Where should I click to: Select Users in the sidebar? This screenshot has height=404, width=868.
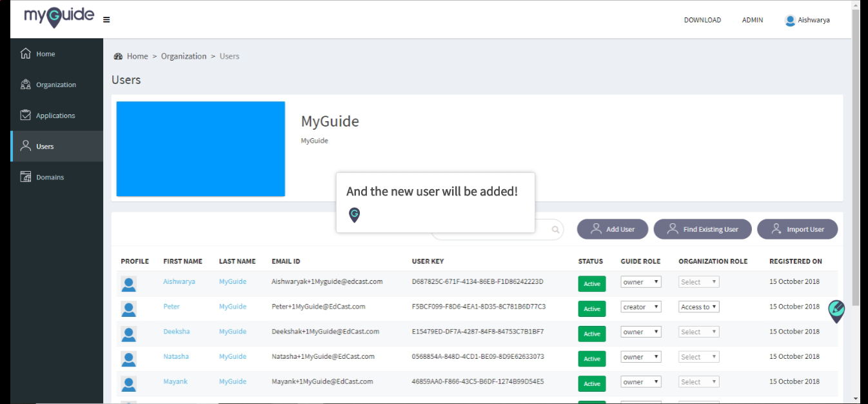(x=57, y=146)
